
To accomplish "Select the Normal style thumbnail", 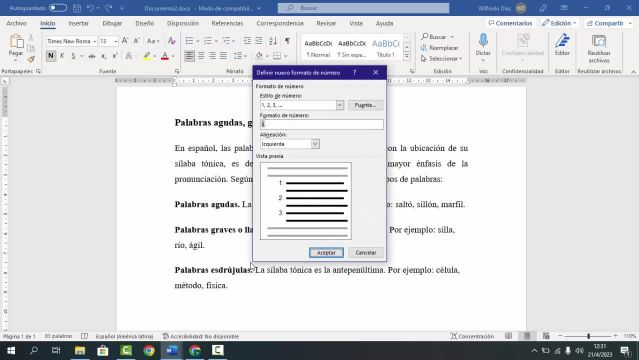I will 318,48.
